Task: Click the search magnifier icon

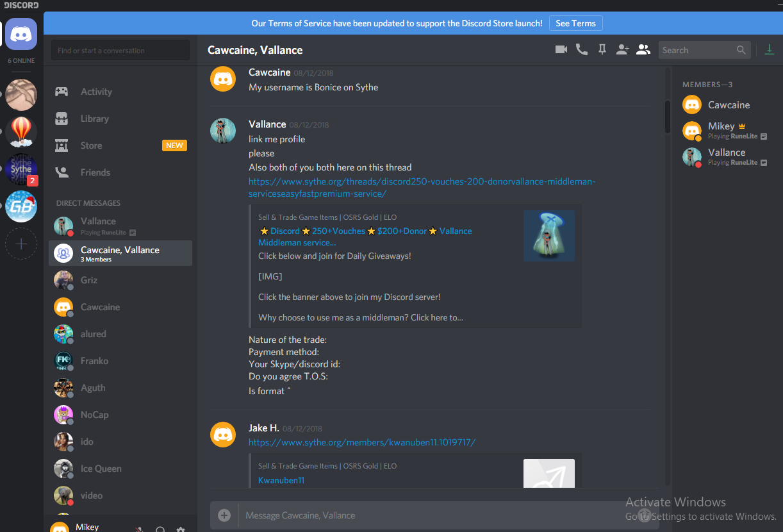Action: 741,50
